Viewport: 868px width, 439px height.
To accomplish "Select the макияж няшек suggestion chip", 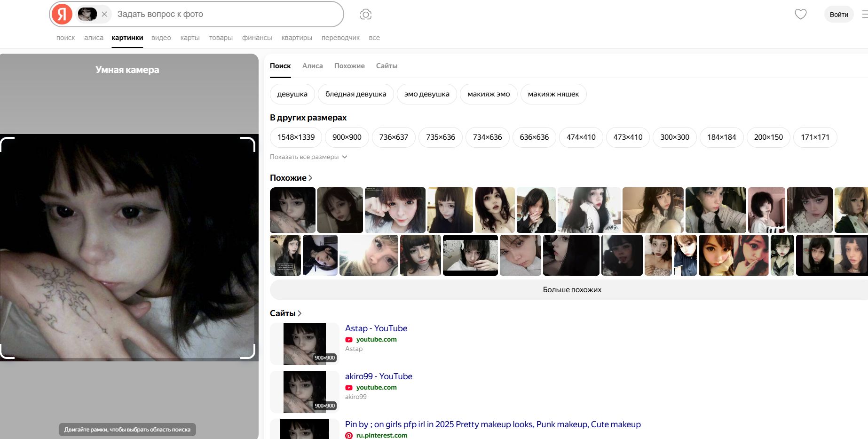I will click(553, 94).
